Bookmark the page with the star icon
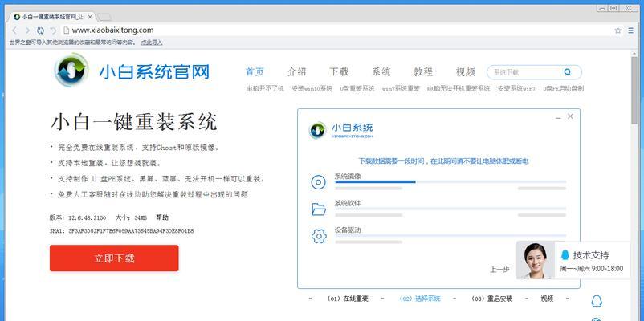 (x=618, y=30)
